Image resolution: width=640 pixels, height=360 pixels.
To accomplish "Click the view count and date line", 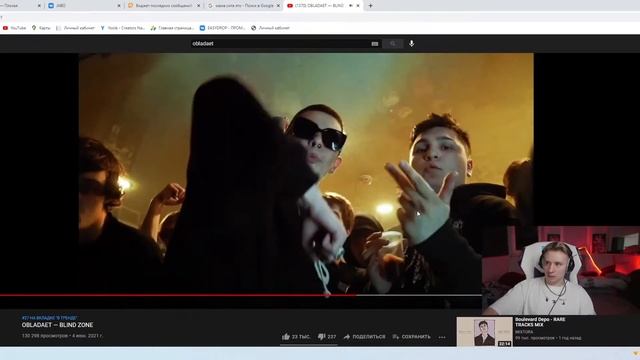I will (x=62, y=336).
